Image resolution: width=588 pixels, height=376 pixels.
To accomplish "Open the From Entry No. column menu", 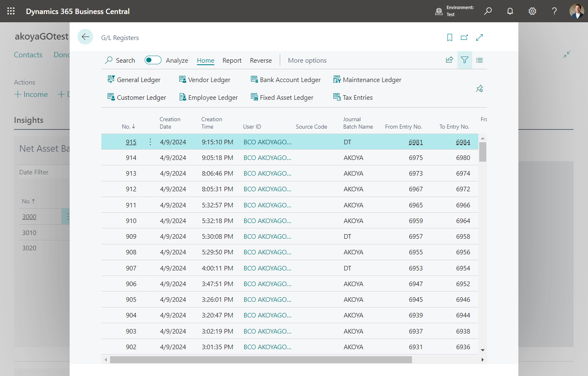I will click(x=403, y=127).
